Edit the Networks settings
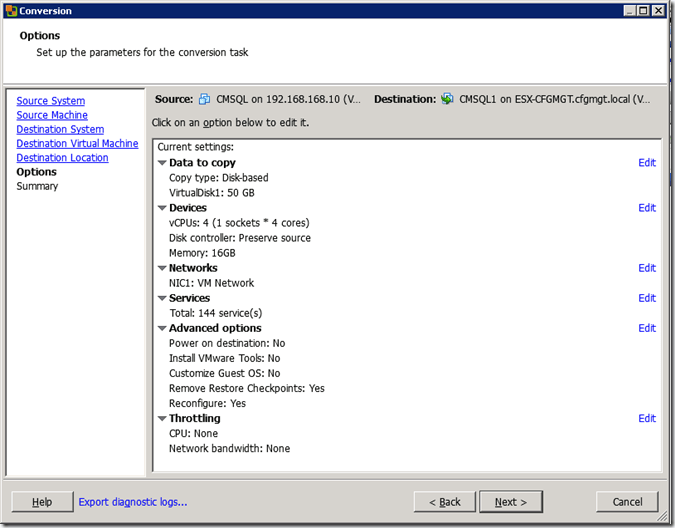The height and width of the screenshot is (528, 675). [647, 268]
